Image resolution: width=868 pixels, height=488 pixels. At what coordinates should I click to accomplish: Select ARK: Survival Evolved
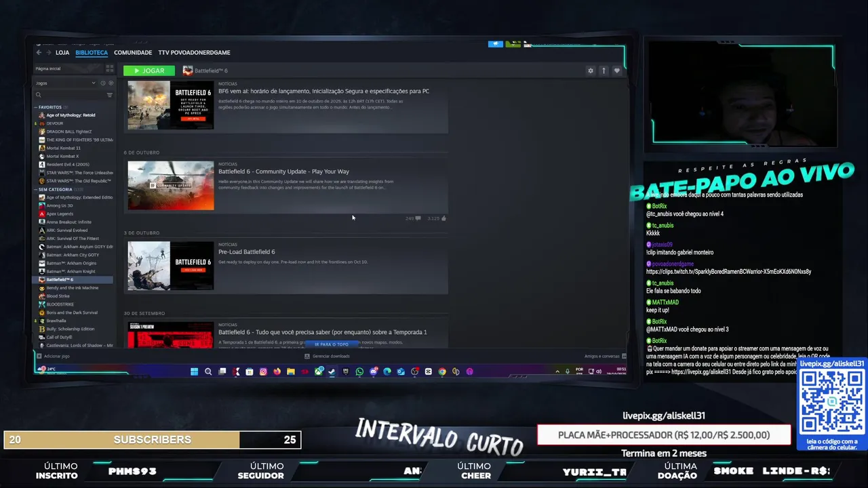(x=67, y=230)
